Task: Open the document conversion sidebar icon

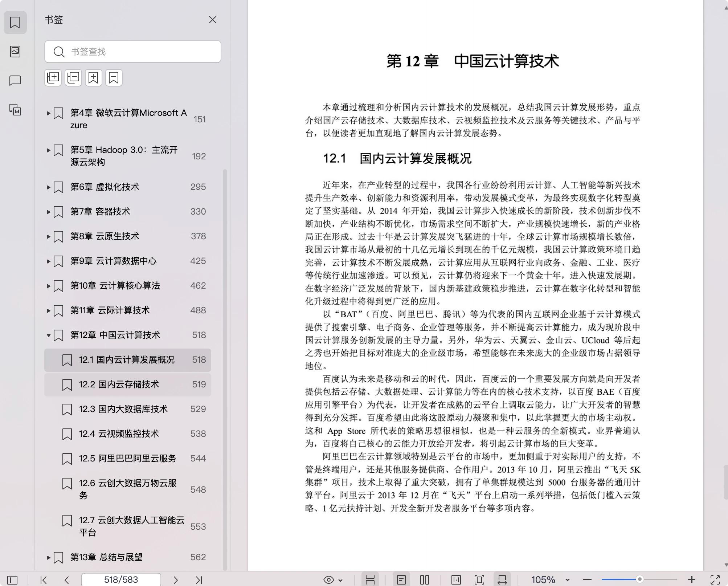Action: coord(15,109)
